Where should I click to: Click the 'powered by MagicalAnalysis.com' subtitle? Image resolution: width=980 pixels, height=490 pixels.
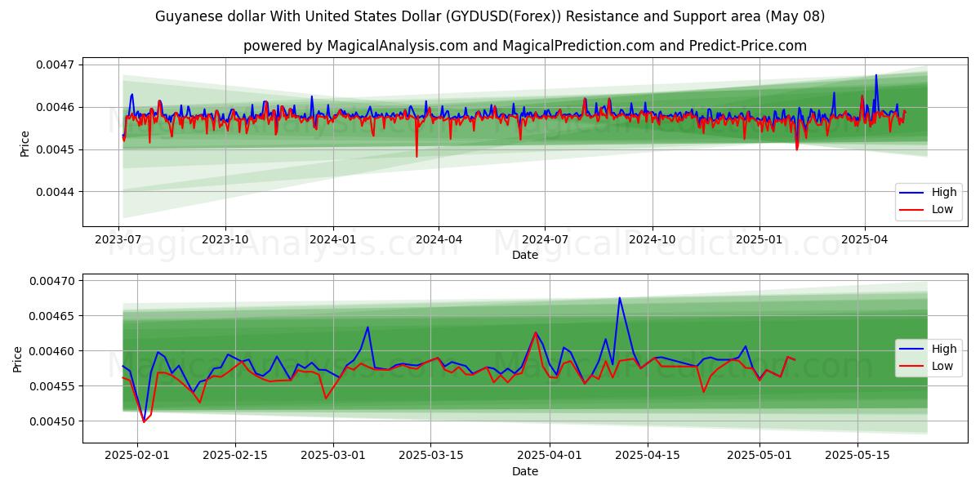(x=525, y=46)
